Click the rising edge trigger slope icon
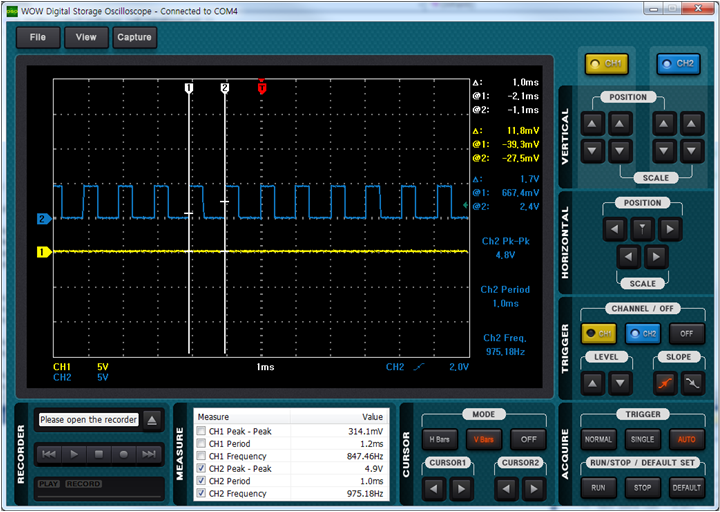 (665, 383)
